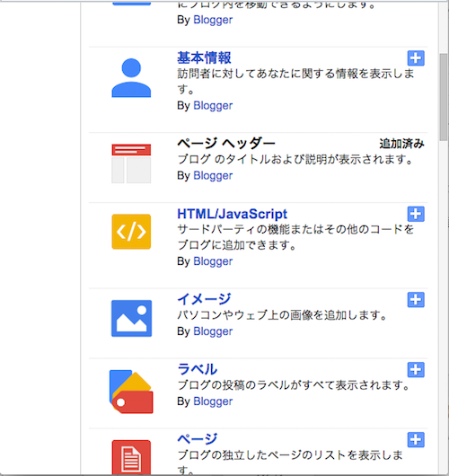449x476 pixels.
Task: Click the colored tags icon for ラベル
Action: [131, 392]
